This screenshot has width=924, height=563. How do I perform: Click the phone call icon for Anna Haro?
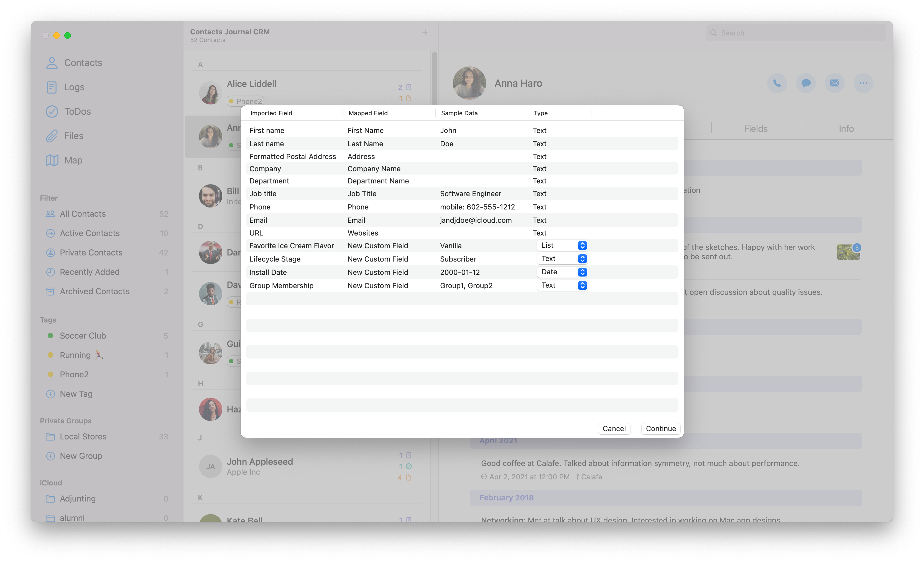point(777,83)
